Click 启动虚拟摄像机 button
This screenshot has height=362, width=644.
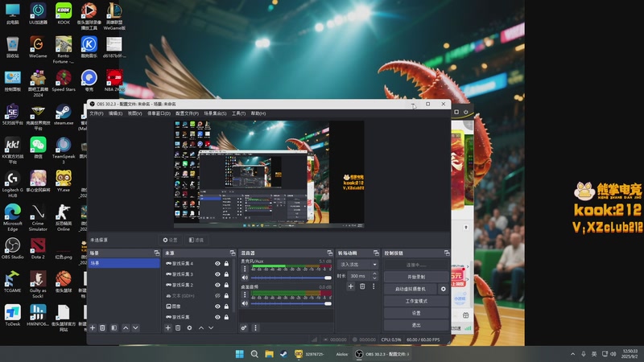point(411,289)
